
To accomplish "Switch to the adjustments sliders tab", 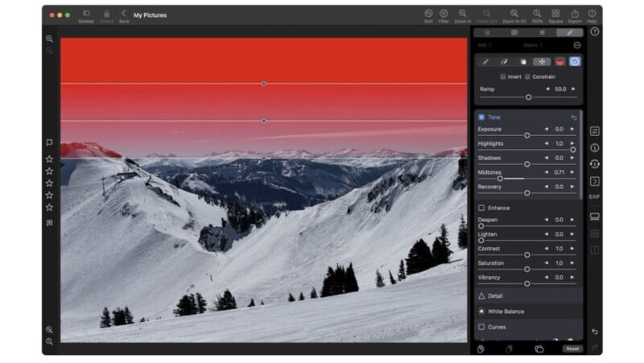I will pyautogui.click(x=542, y=33).
